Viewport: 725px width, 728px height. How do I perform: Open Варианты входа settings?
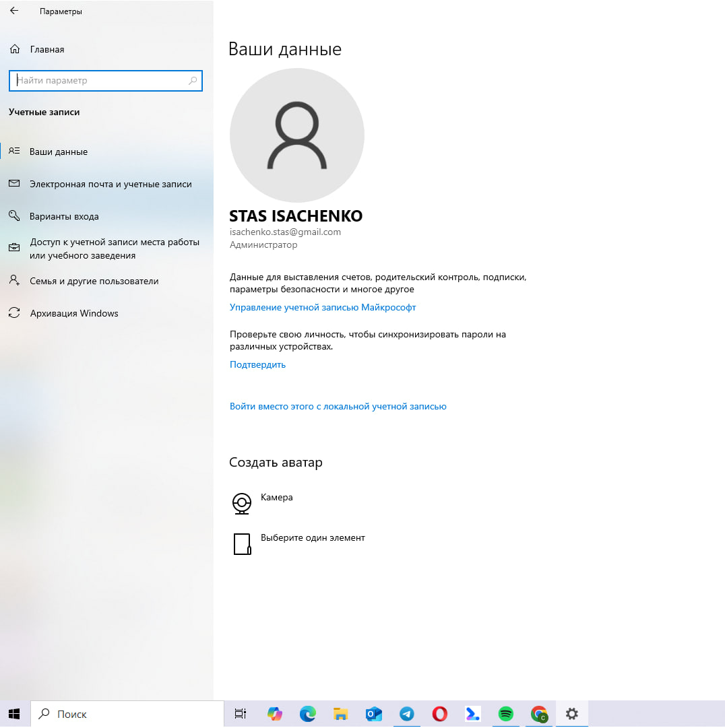click(107, 216)
